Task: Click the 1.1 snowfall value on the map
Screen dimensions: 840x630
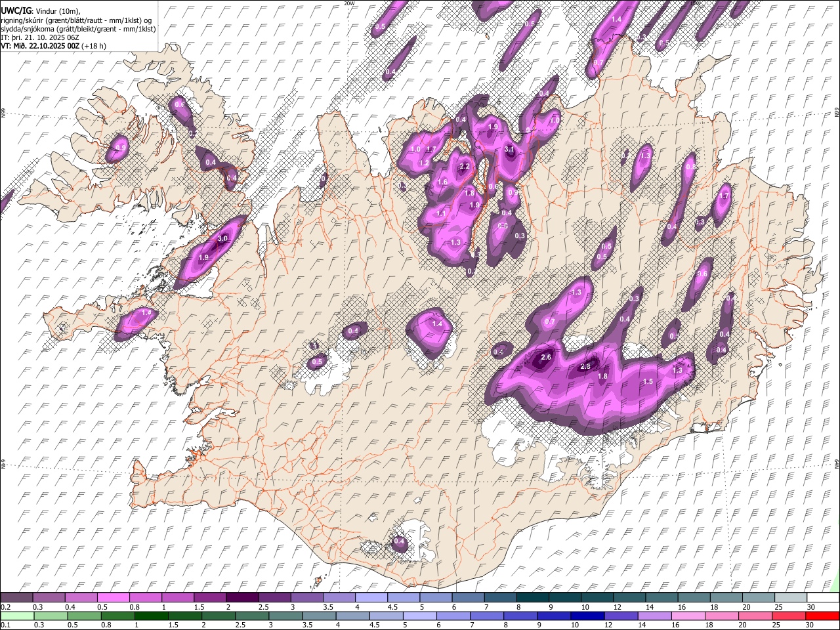Action: click(441, 214)
